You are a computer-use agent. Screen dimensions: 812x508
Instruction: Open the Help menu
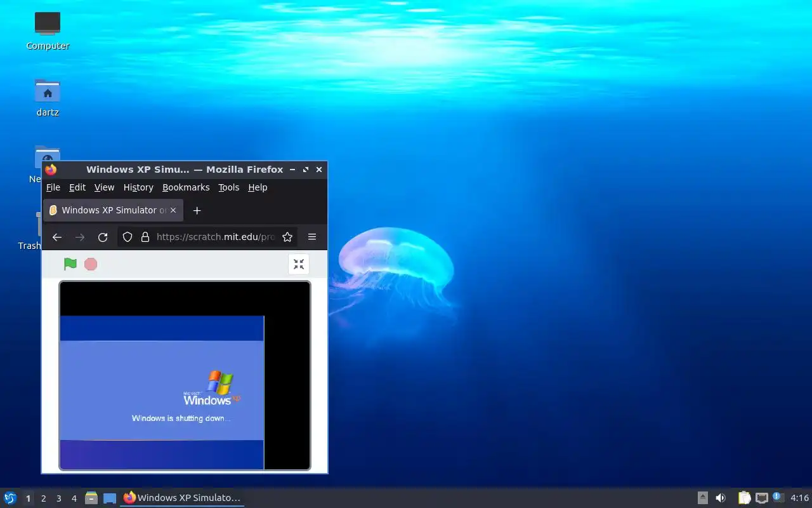coord(258,187)
